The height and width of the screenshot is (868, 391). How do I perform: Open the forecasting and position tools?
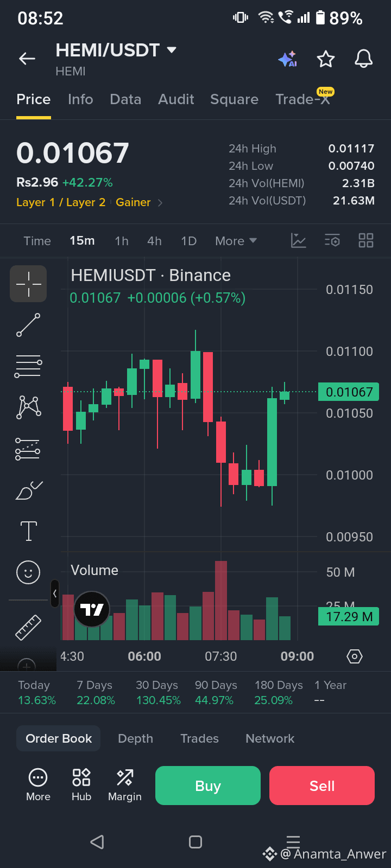[28, 449]
